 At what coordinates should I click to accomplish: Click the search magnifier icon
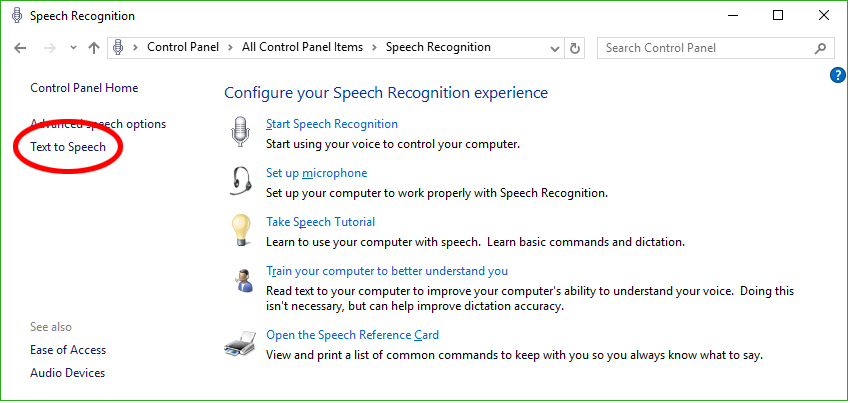coord(820,48)
